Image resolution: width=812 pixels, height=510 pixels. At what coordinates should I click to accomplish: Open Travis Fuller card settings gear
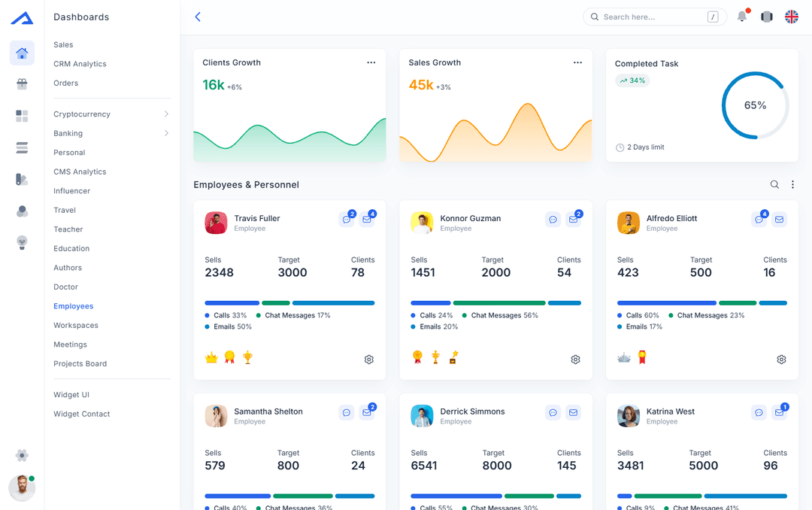point(368,359)
